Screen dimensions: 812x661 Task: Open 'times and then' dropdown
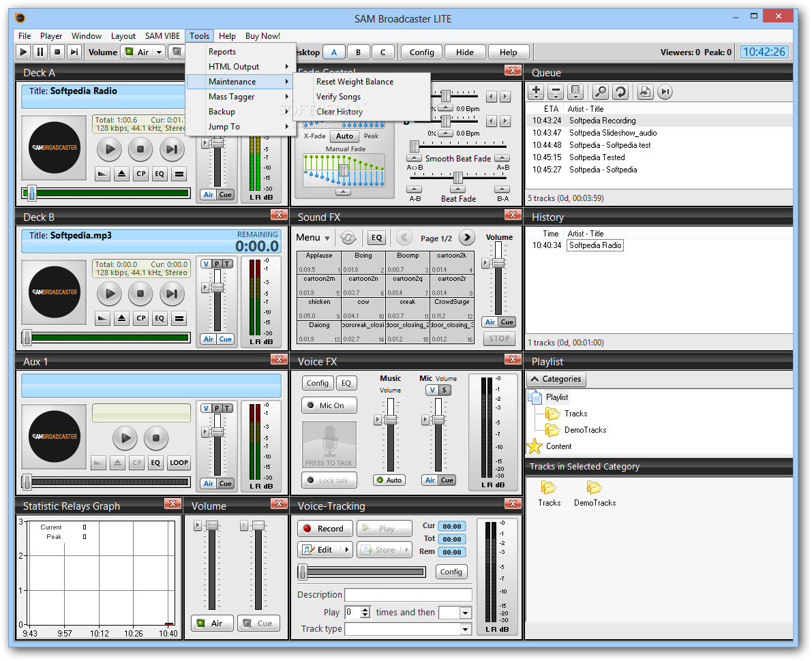click(x=455, y=613)
